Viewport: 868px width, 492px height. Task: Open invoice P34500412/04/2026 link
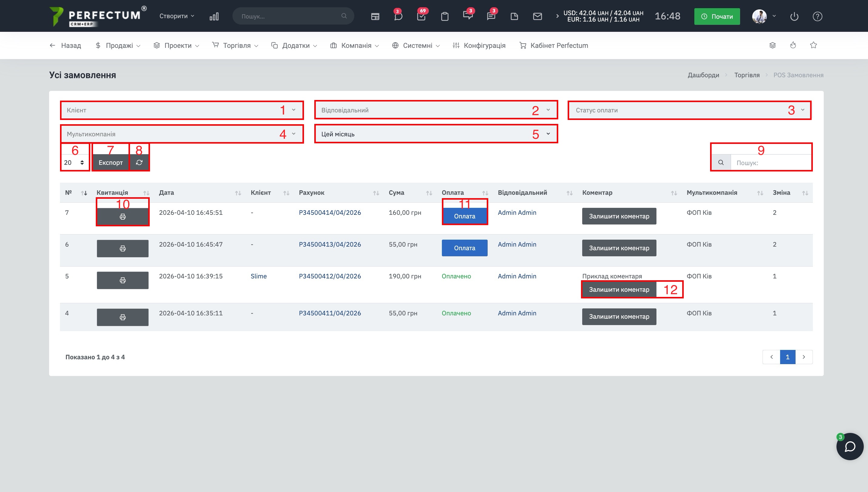pos(329,276)
